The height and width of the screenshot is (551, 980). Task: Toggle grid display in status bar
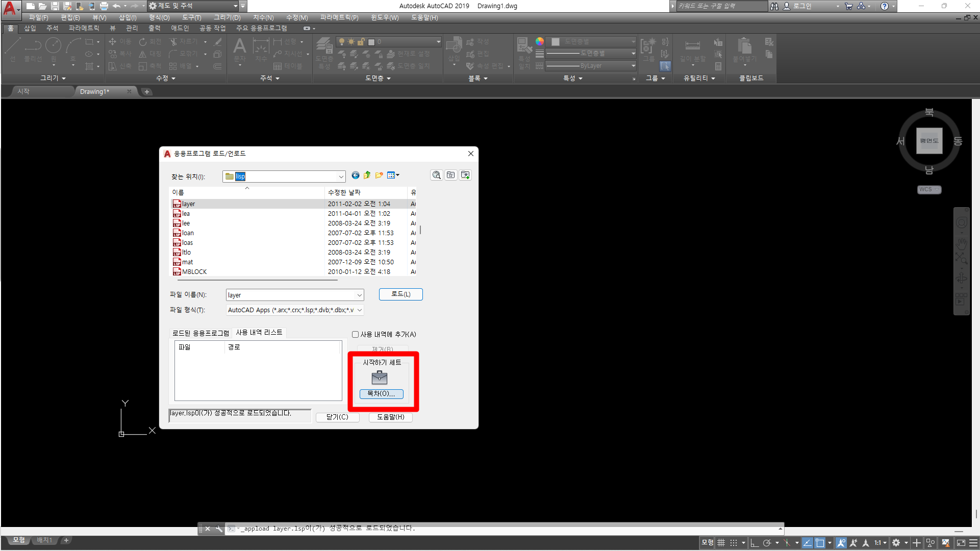click(x=721, y=543)
